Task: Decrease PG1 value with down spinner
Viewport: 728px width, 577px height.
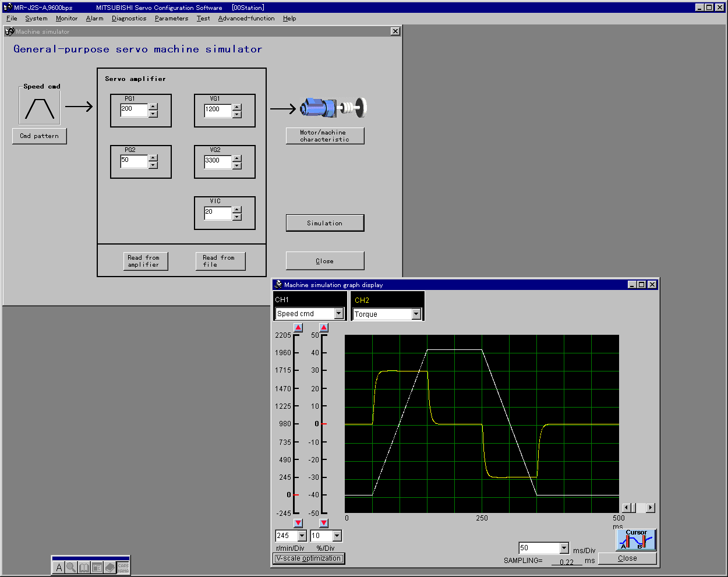Action: tap(153, 114)
